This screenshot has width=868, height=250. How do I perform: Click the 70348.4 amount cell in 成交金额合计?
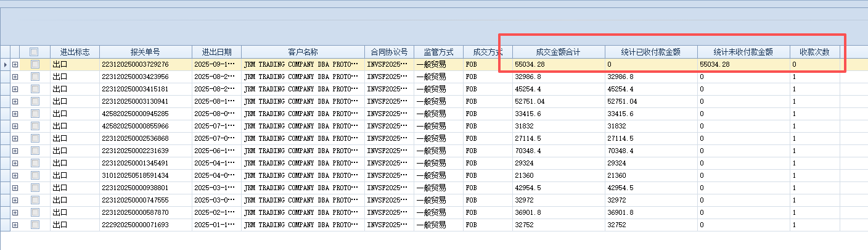tap(558, 151)
